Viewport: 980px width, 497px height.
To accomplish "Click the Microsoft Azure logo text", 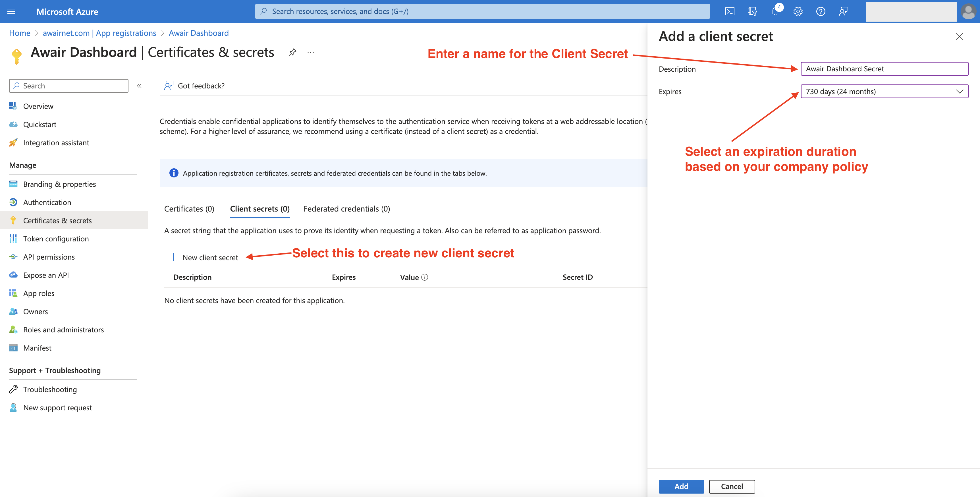I will pyautogui.click(x=67, y=12).
